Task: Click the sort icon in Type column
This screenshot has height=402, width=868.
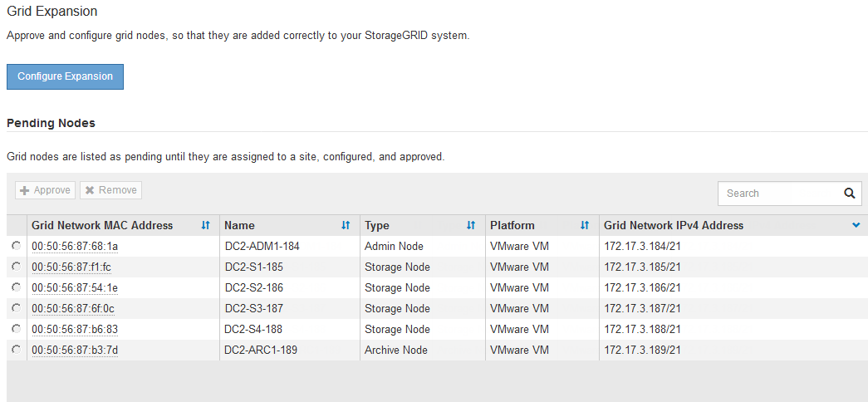Action: point(471,225)
